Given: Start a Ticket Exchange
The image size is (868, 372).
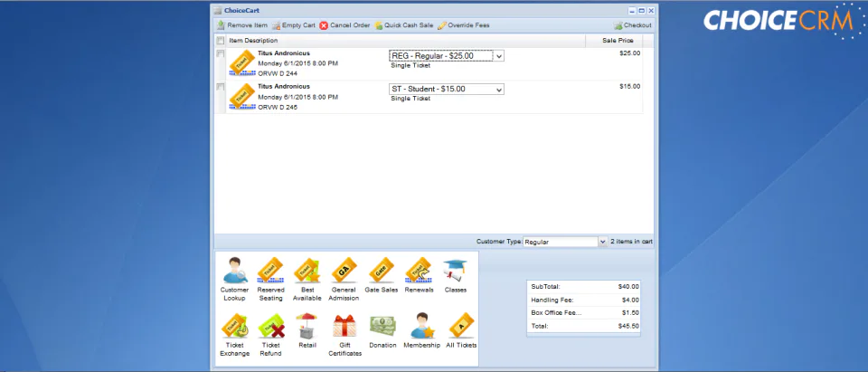Looking at the screenshot, I should [235, 335].
